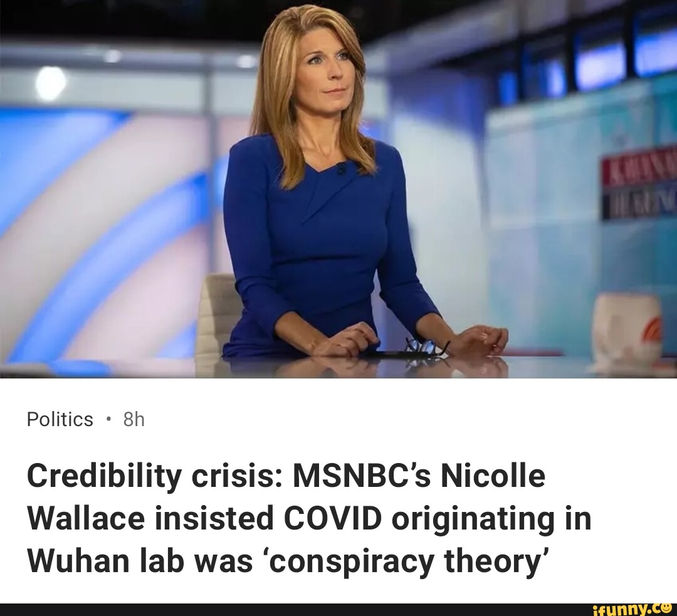Click the bright round studio light
This screenshot has width=677, height=616.
click(x=51, y=82)
